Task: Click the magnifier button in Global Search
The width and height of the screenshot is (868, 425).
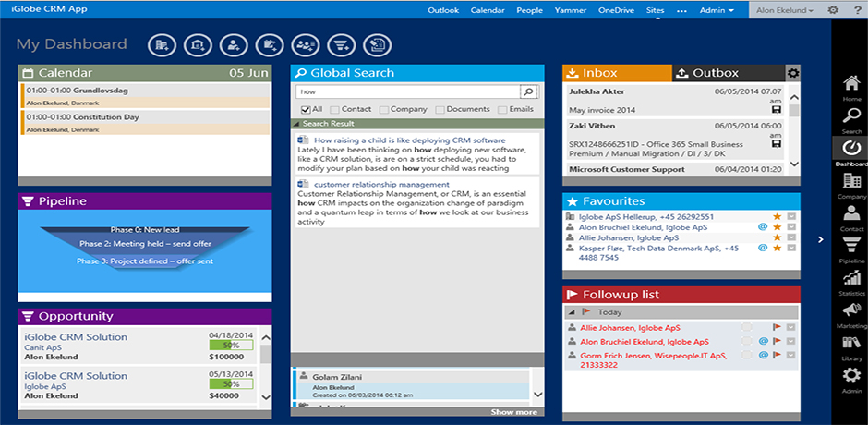Action: click(528, 91)
